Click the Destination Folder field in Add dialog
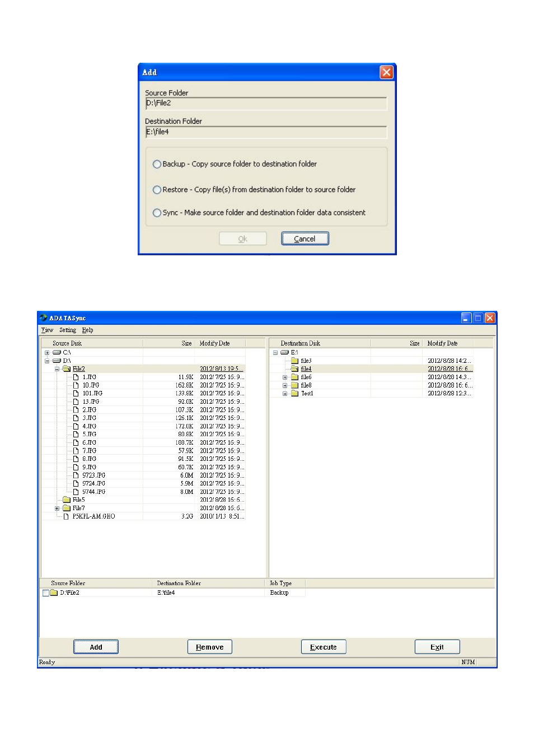The height and width of the screenshot is (756, 534). click(266, 132)
